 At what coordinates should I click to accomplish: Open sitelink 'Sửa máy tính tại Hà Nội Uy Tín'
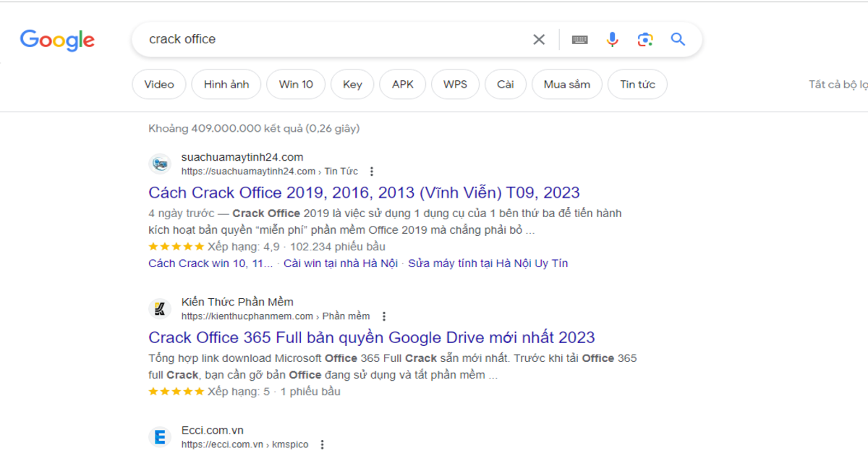488,263
